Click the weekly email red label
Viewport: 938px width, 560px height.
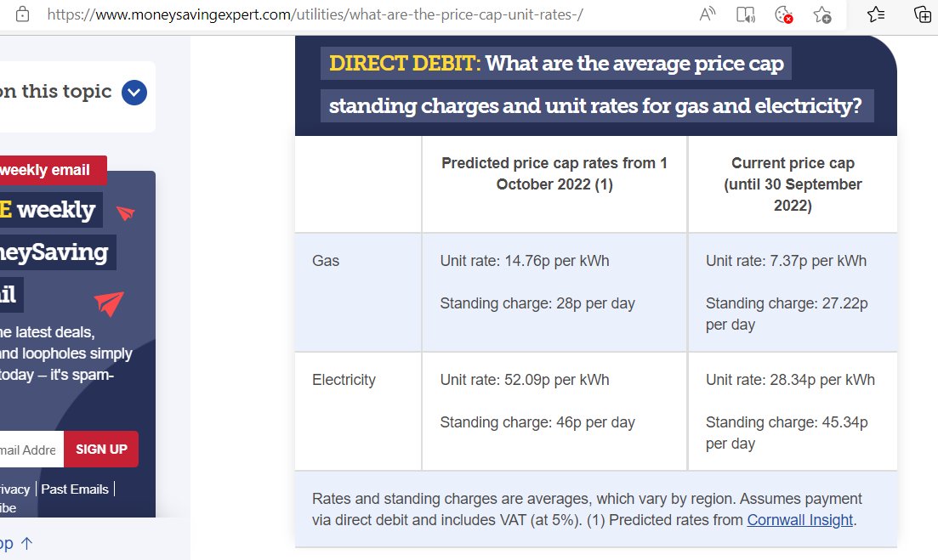point(53,170)
